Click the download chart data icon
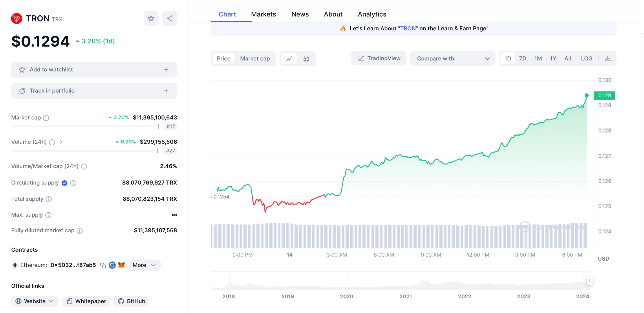The image size is (644, 313). click(608, 59)
